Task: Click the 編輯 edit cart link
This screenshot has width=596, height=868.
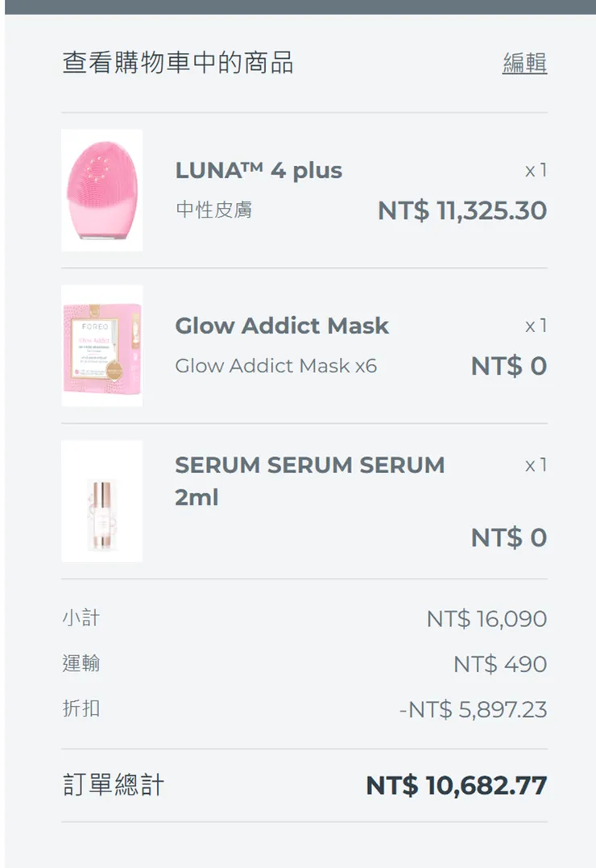Action: [524, 63]
